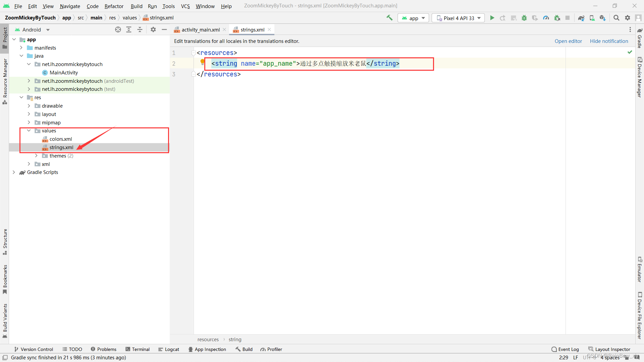Click the Debug app bug icon
Image resolution: width=644 pixels, height=362 pixels.
click(524, 18)
